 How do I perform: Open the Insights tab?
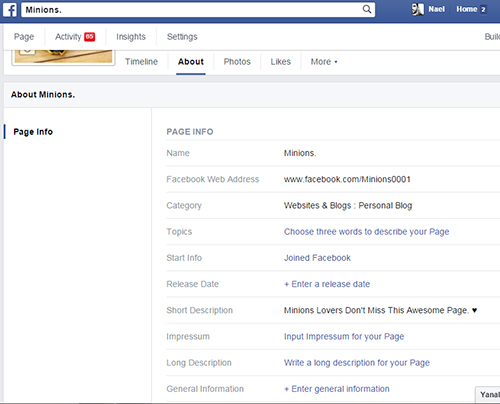click(x=131, y=37)
